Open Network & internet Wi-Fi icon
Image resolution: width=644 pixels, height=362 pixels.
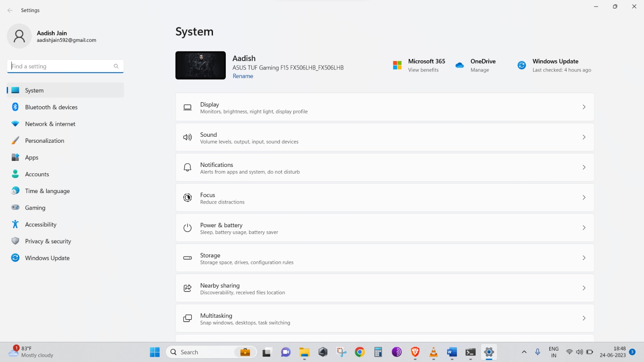(15, 124)
